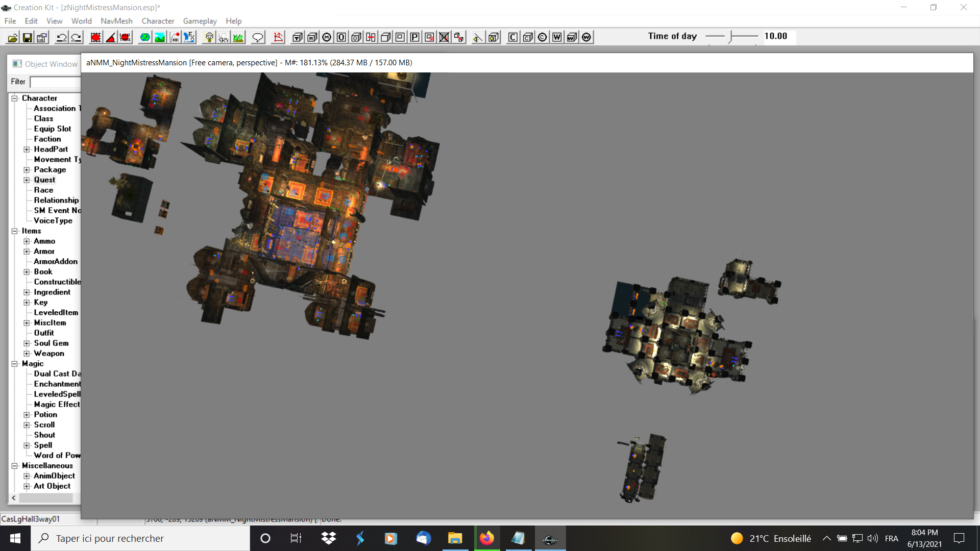Open the preferences toolbar icon
The width and height of the screenshot is (980, 551).
coord(42,37)
